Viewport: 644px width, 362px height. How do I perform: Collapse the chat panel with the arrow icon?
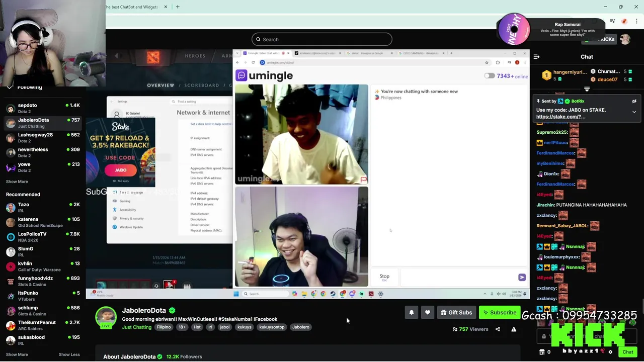pyautogui.click(x=536, y=57)
